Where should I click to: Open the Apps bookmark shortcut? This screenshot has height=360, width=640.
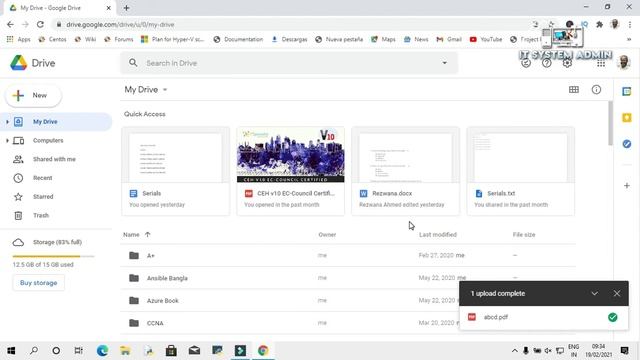point(19,39)
